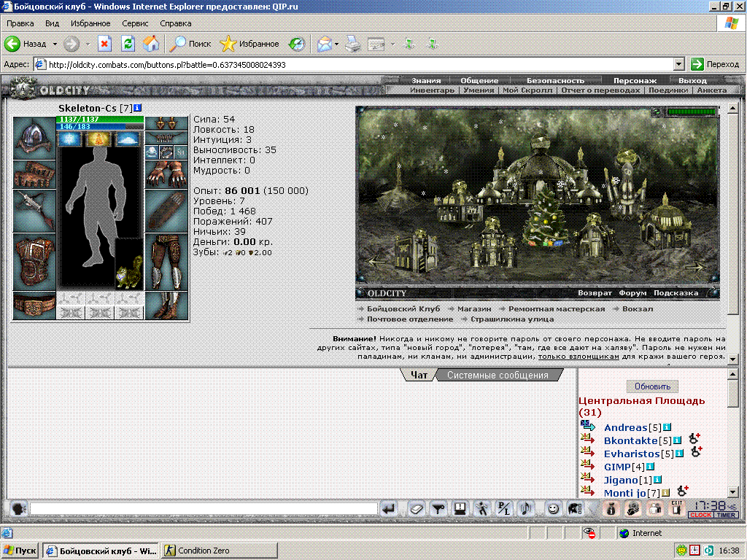Click the shield equipment slot
The width and height of the screenshot is (747, 560).
(x=166, y=211)
